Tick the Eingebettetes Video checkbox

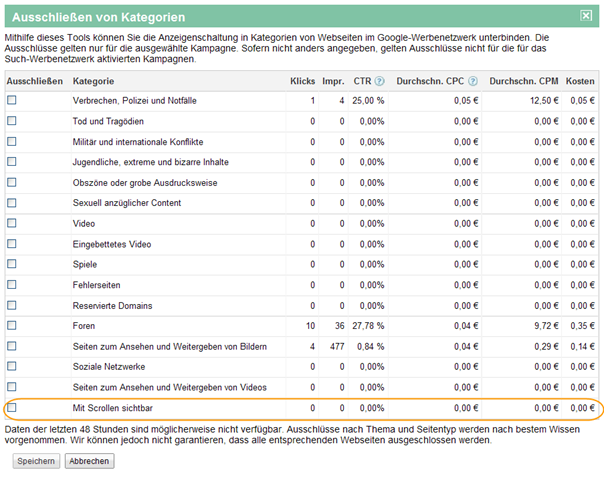[12, 244]
